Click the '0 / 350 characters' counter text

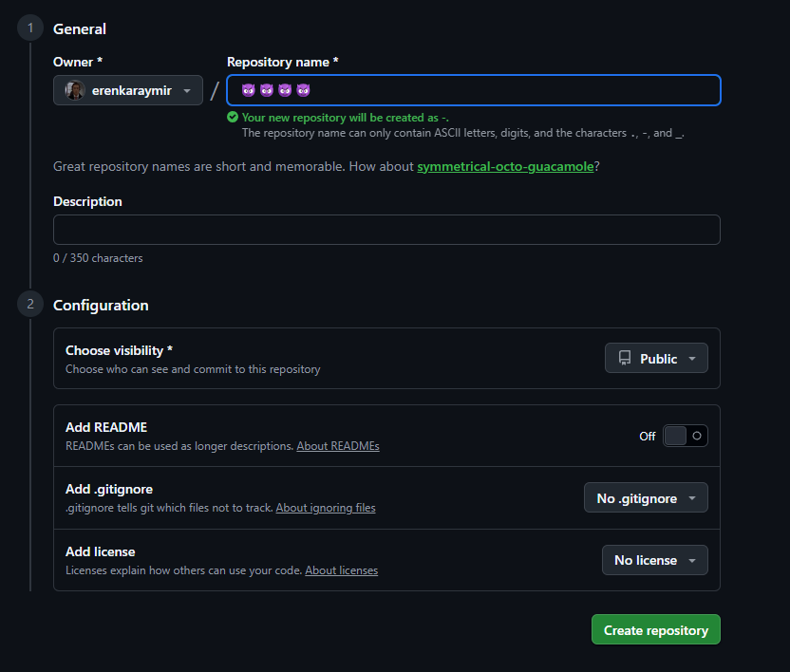coord(98,258)
